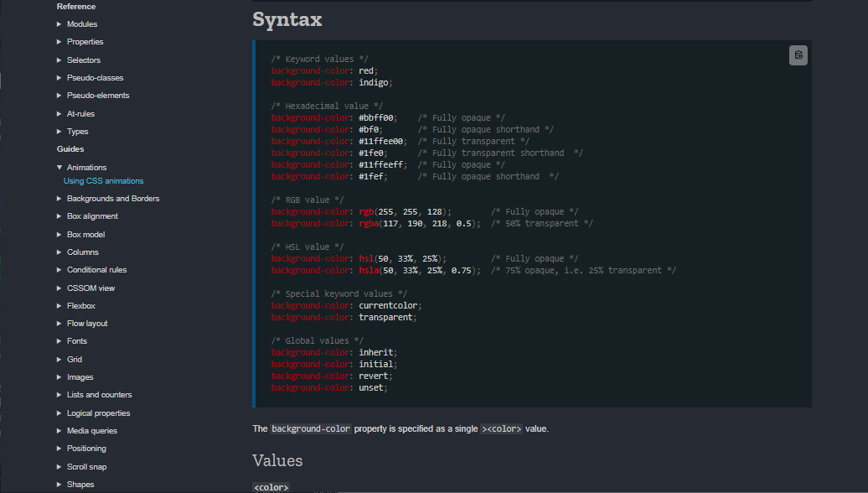
Task: Click the currentcolor keyword value
Action: click(x=388, y=306)
